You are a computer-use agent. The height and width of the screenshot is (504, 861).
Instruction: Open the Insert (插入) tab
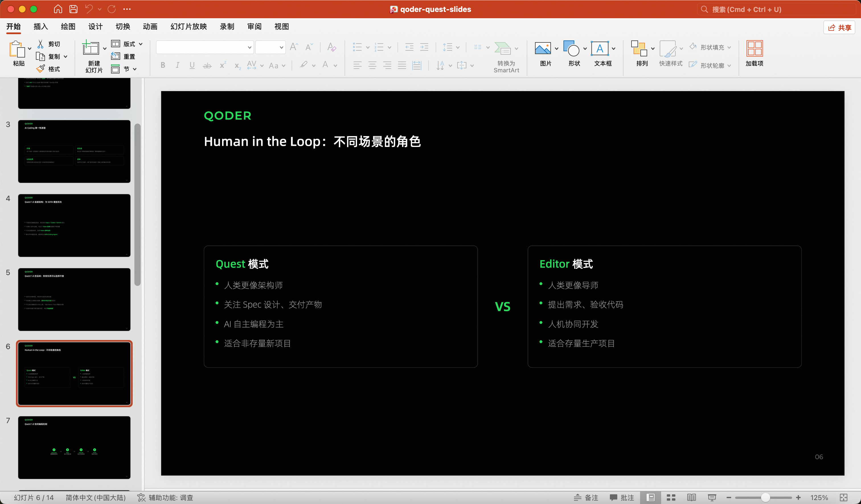[x=41, y=26]
